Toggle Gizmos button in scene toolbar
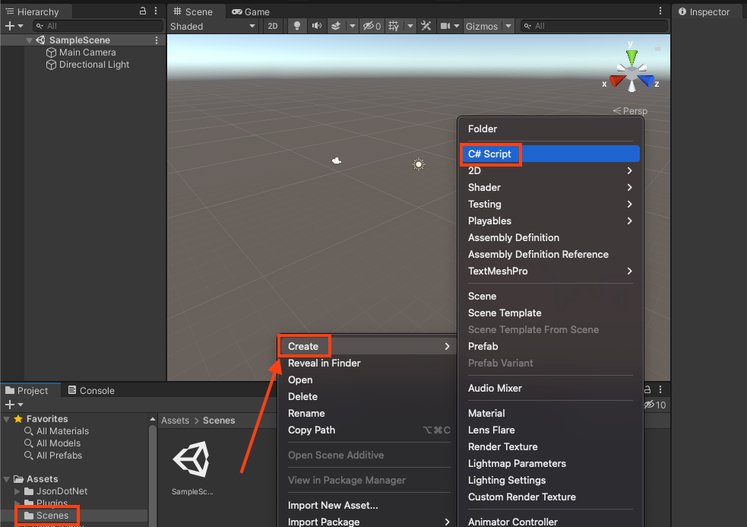Viewport: 747px width, 527px height. pos(482,26)
